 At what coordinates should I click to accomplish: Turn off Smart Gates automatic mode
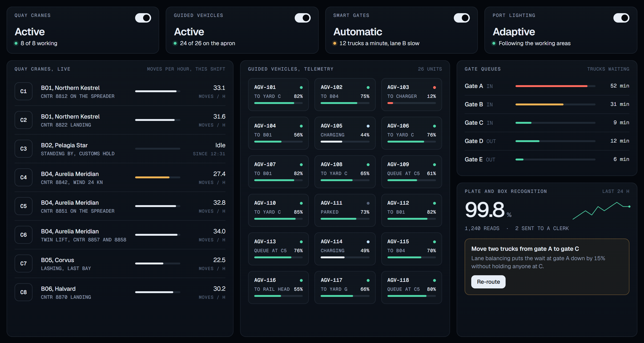(x=462, y=18)
